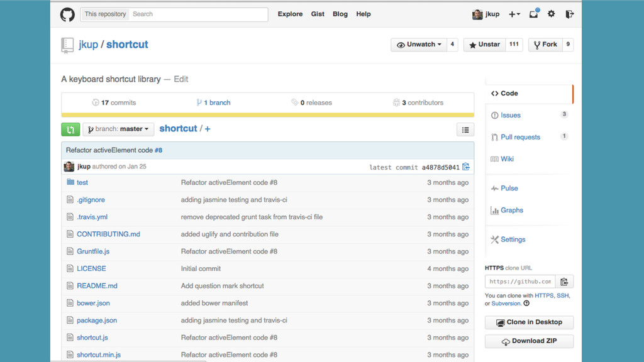The width and height of the screenshot is (644, 362).
Task: Open issue #8 link in commit header
Action: pos(158,150)
